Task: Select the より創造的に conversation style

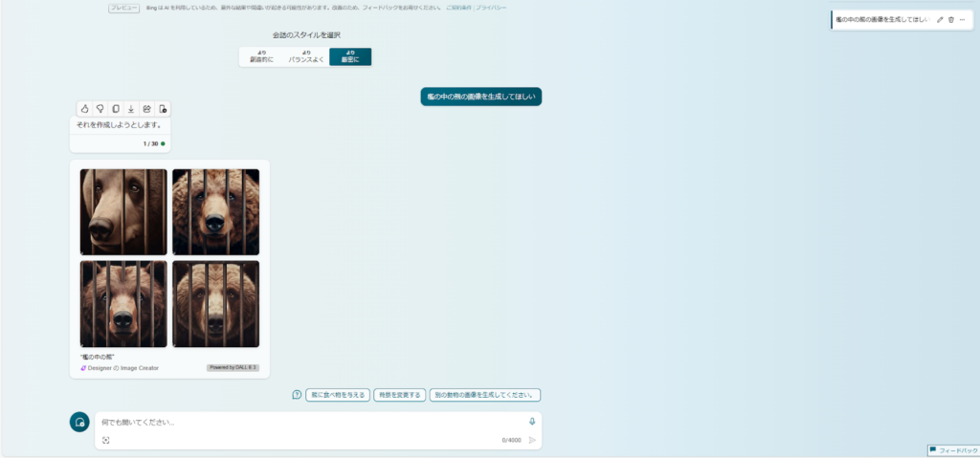Action: coord(261,57)
